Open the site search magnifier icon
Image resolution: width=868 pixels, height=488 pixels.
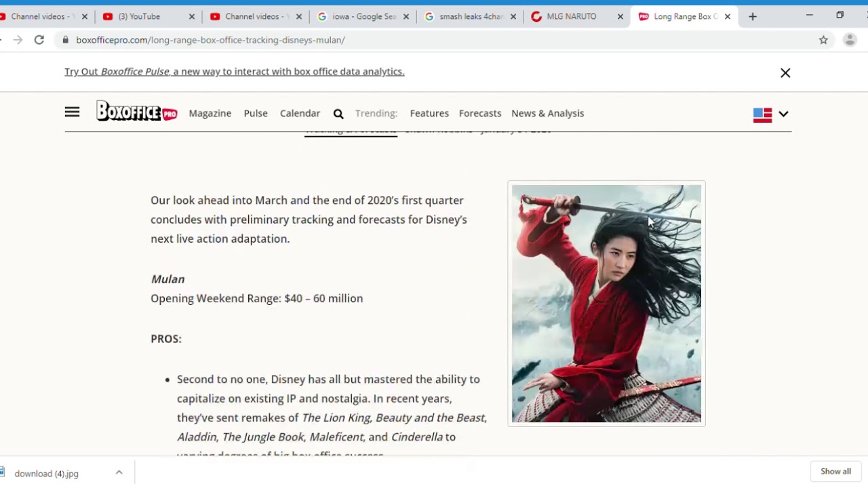[338, 114]
